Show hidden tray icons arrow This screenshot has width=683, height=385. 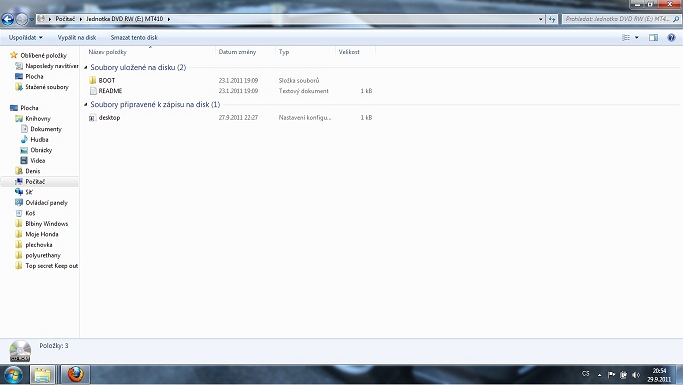(x=599, y=375)
